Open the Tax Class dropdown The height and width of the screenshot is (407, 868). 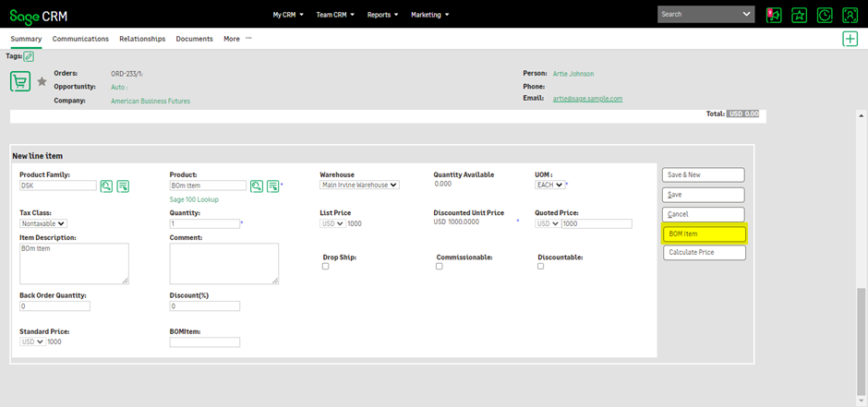43,223
